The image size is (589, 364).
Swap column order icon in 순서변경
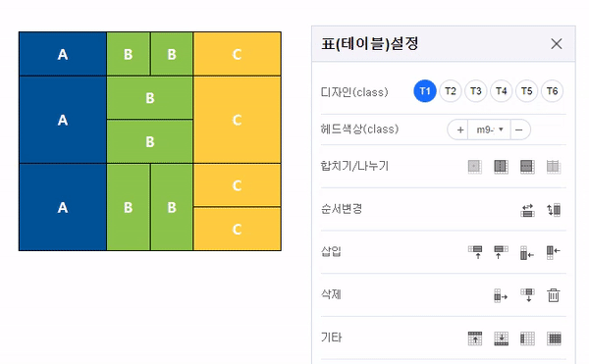pos(554,210)
